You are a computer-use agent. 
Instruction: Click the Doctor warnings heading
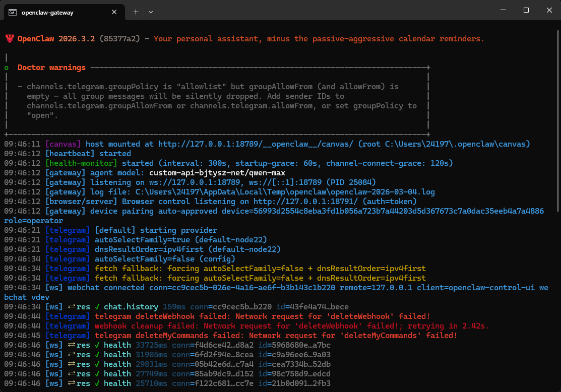click(x=51, y=68)
